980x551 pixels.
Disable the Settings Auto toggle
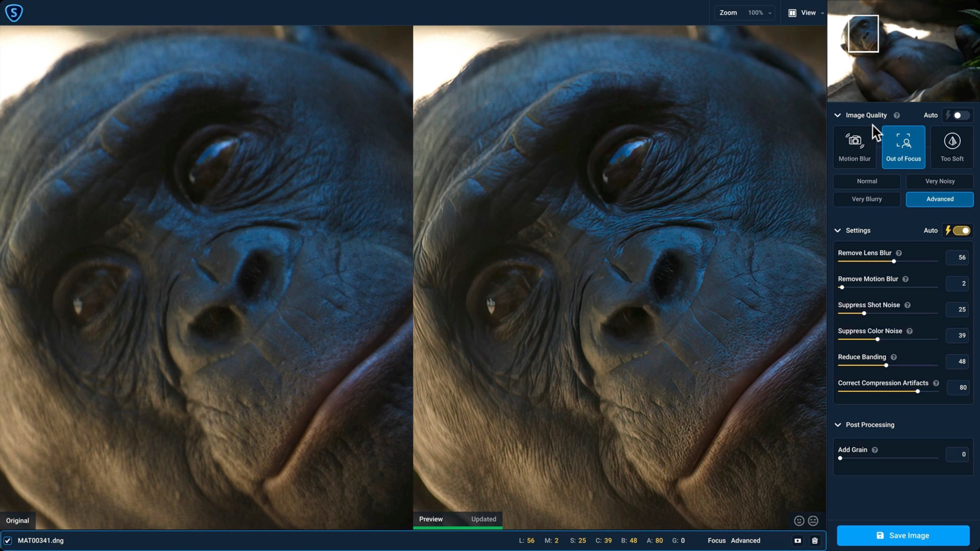[x=961, y=230]
